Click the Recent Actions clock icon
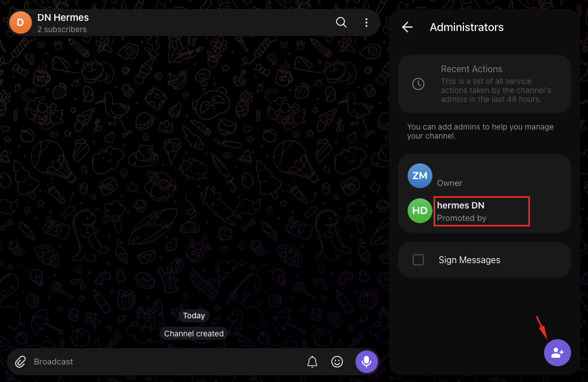 418,84
